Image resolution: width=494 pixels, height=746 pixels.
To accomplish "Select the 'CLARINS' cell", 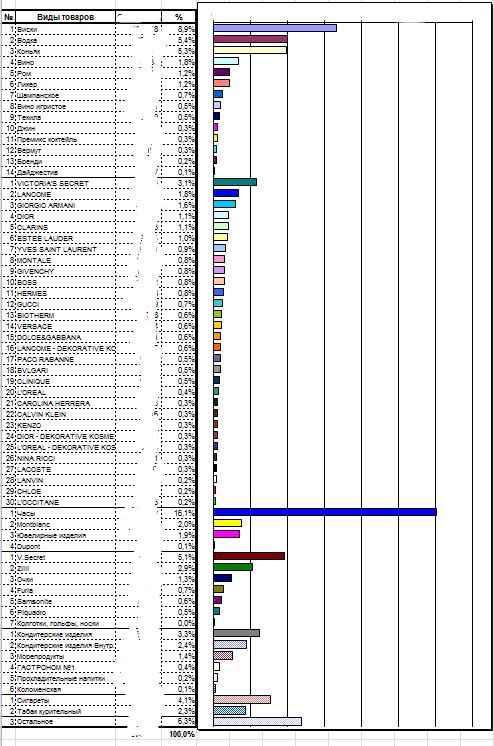I will pyautogui.click(x=66, y=227).
